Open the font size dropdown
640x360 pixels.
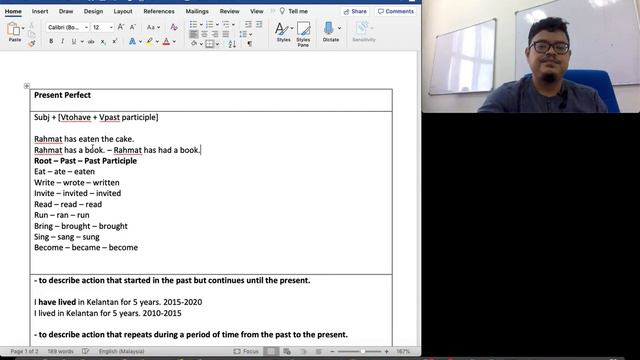click(x=111, y=27)
